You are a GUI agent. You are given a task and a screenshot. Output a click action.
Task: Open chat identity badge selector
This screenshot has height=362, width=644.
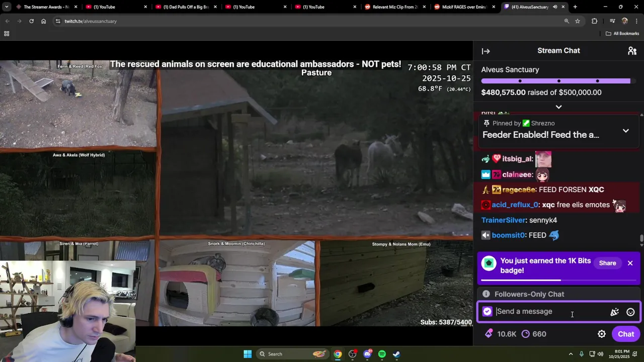click(487, 312)
